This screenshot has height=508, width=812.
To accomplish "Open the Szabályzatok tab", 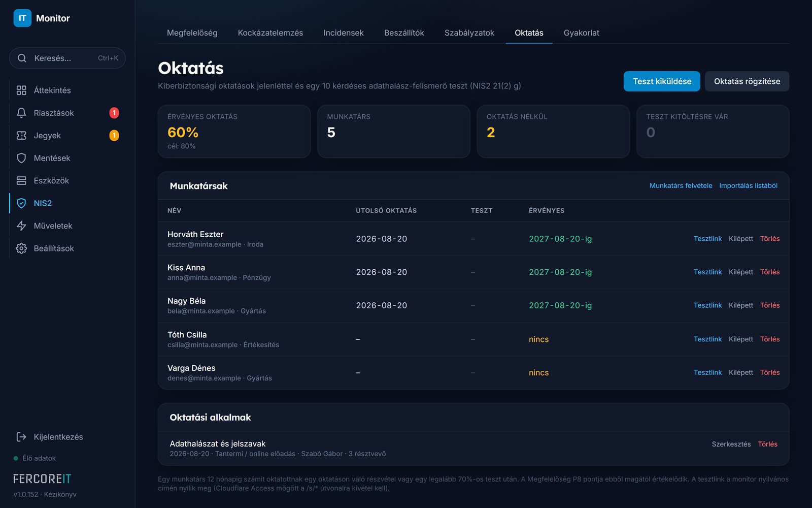I will pos(469,33).
